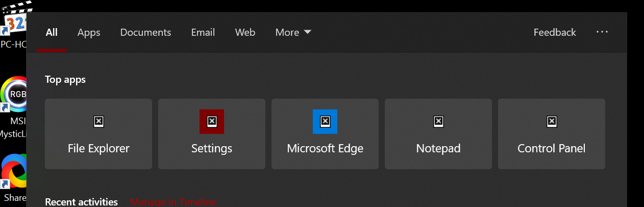Open the Microsoft Edge tile
This screenshot has height=207, width=644.
click(x=325, y=134)
